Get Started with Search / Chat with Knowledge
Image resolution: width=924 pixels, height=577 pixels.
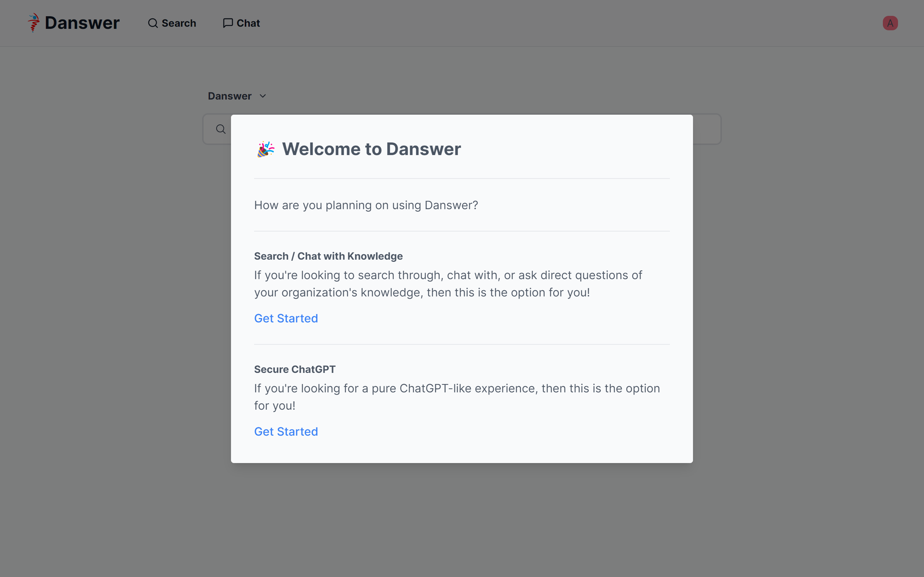(286, 318)
